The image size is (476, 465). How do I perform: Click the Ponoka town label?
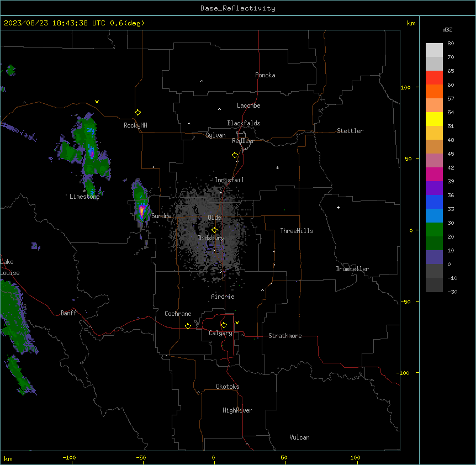point(265,75)
